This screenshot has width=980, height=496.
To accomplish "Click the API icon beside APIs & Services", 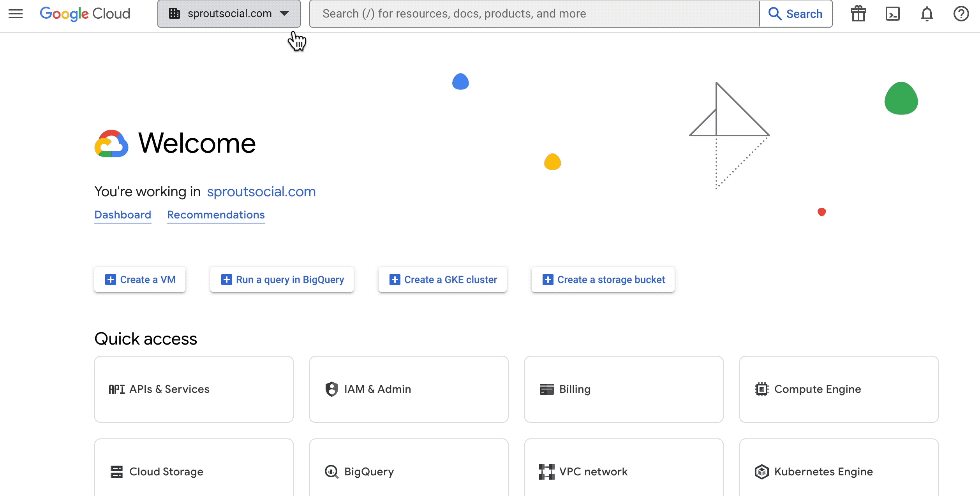I will 116,389.
